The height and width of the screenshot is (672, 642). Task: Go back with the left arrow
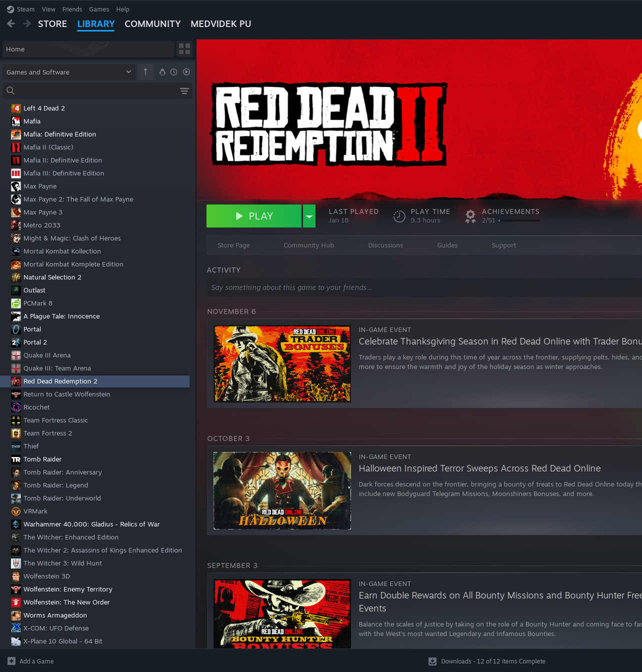[x=11, y=23]
